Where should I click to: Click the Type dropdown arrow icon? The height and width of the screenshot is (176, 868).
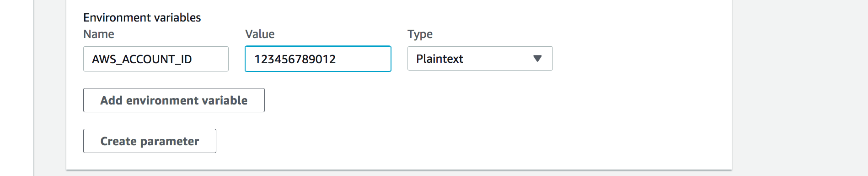coord(537,59)
